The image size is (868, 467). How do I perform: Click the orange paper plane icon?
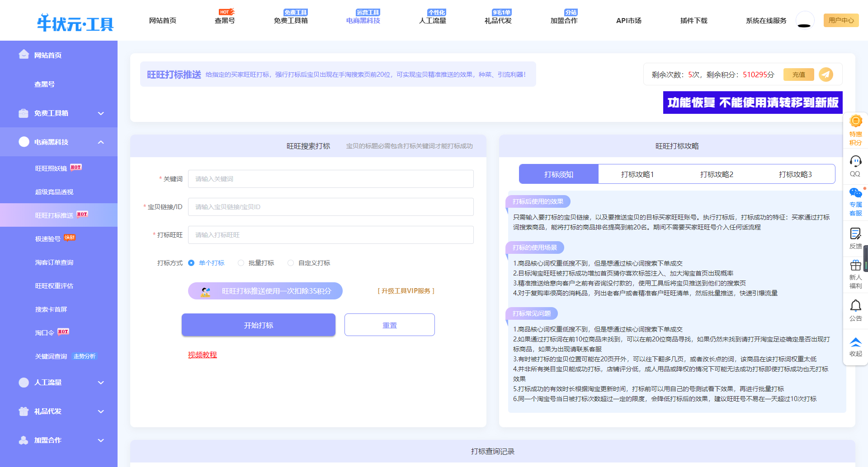tap(826, 75)
